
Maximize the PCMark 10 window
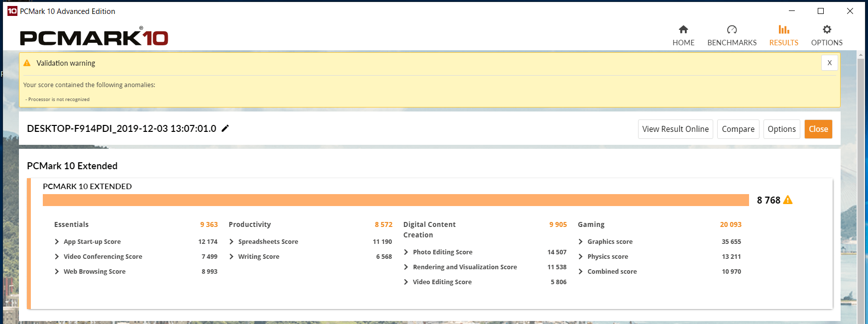point(821,11)
